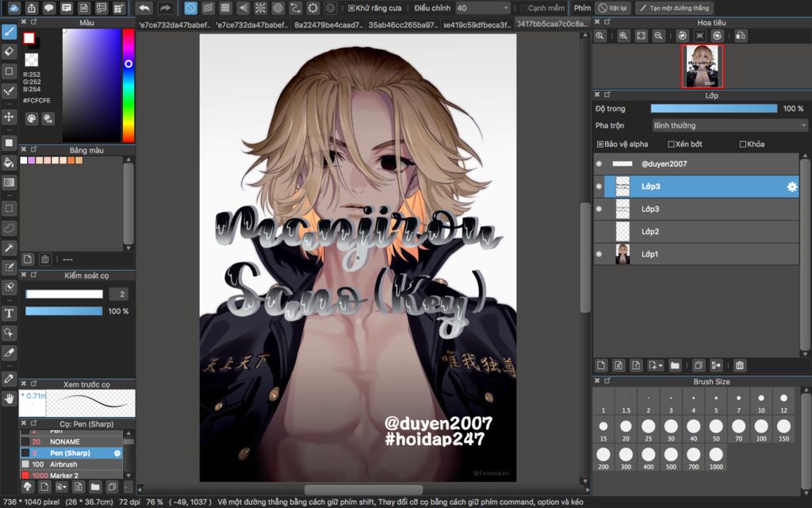812x508 pixels.
Task: Click the hue slider bar
Action: [128, 85]
